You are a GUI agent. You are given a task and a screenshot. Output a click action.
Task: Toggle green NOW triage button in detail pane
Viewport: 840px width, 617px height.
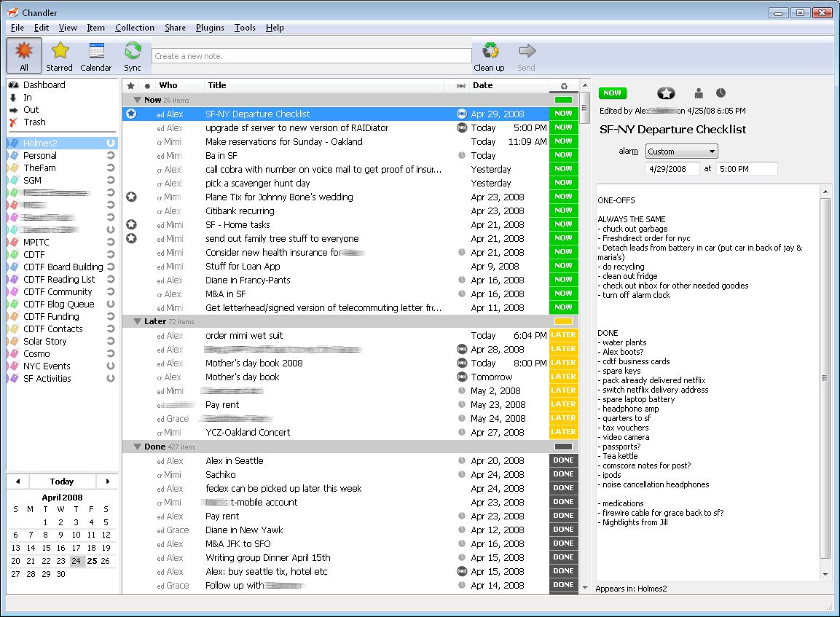(612, 93)
